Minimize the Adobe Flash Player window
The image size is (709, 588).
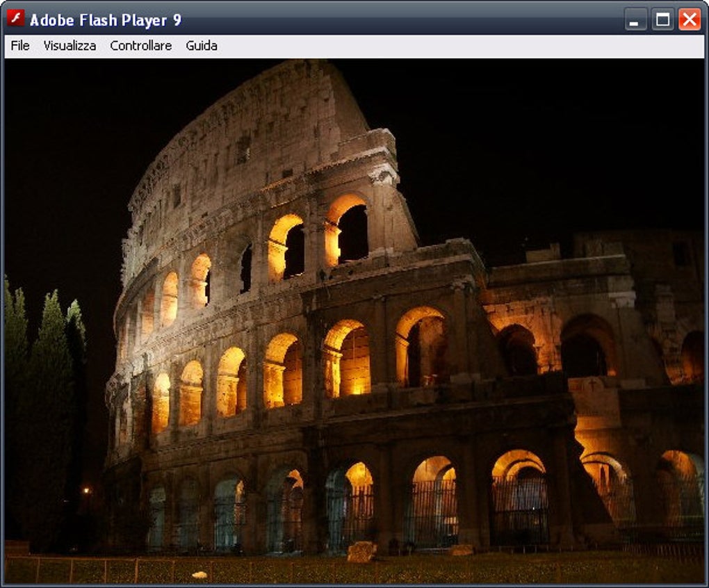635,20
